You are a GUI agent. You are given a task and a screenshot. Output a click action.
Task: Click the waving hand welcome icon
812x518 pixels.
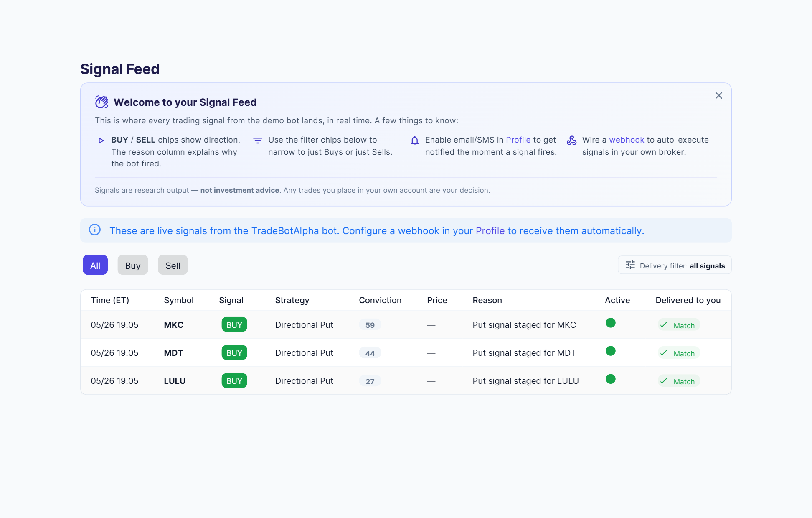point(101,102)
